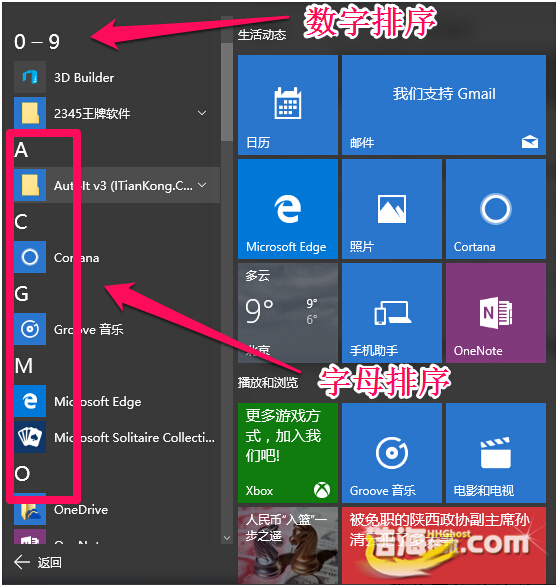Select the 3D Builder text label
The height and width of the screenshot is (586, 557).
tap(84, 78)
